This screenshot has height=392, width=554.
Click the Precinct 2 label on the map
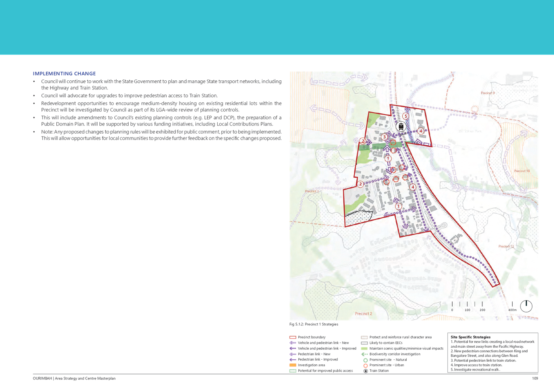coord(363,314)
